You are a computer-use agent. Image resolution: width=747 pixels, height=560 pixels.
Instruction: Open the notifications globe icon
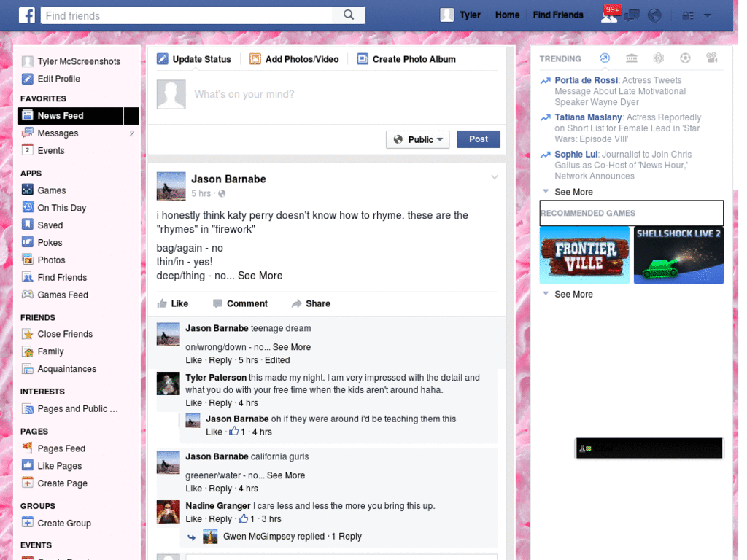(x=654, y=16)
